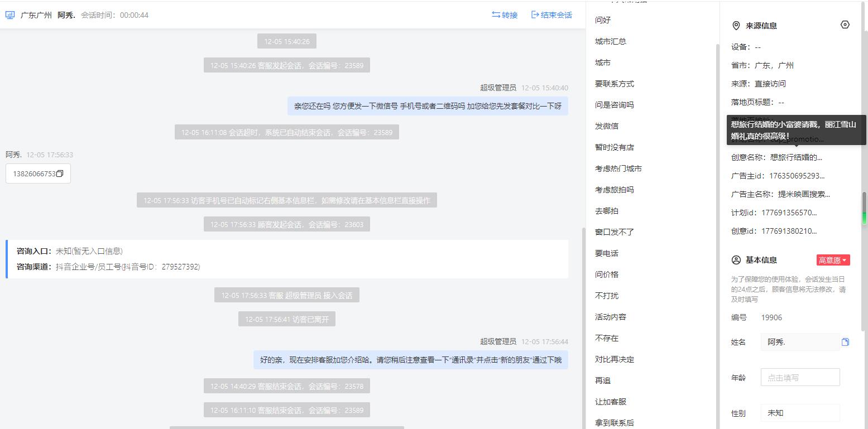This screenshot has width=868, height=429.
Task: Select quick reply 问价格
Action: click(607, 274)
